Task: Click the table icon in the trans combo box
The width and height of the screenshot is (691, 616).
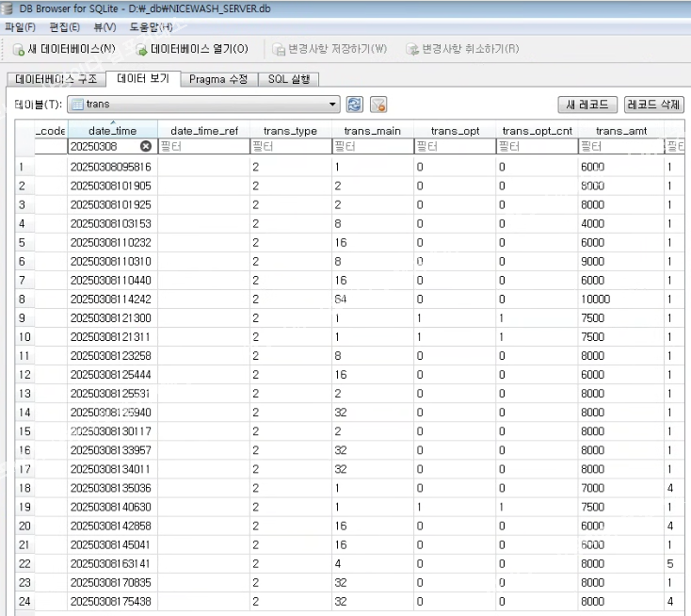Action: click(78, 105)
